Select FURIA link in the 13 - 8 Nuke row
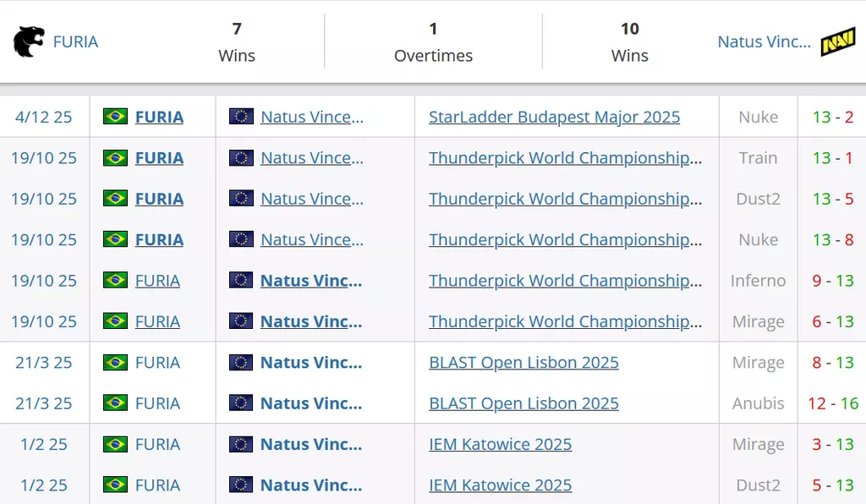 [x=159, y=240]
